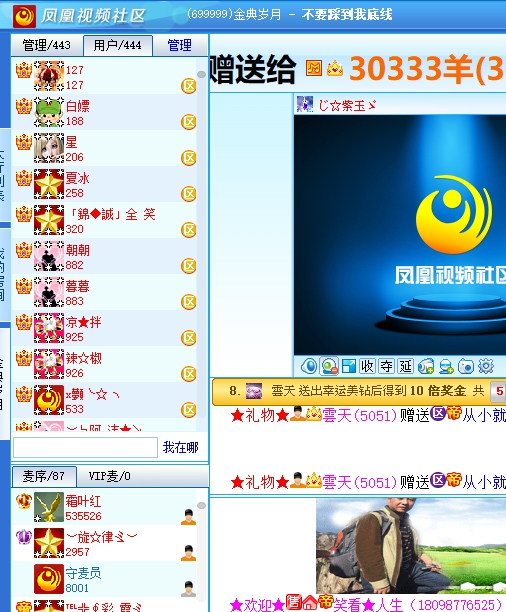The height and width of the screenshot is (612, 506).
Task: Click the user search input field
Action: (86, 447)
